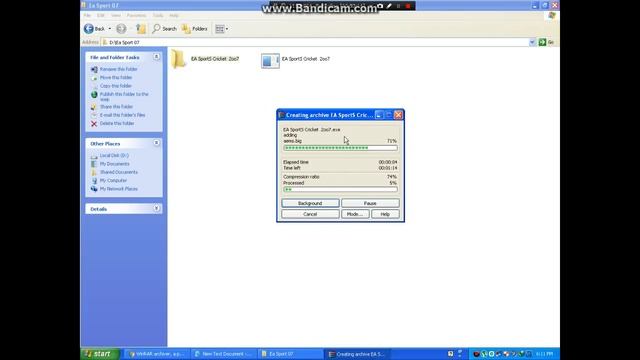Click Copy this folder link

coord(116,86)
